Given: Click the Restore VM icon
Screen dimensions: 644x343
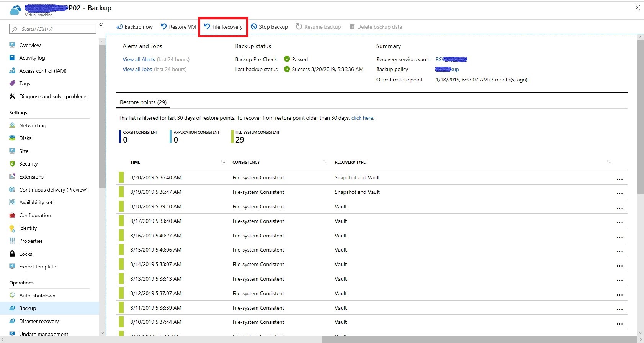Looking at the screenshot, I should tap(164, 27).
